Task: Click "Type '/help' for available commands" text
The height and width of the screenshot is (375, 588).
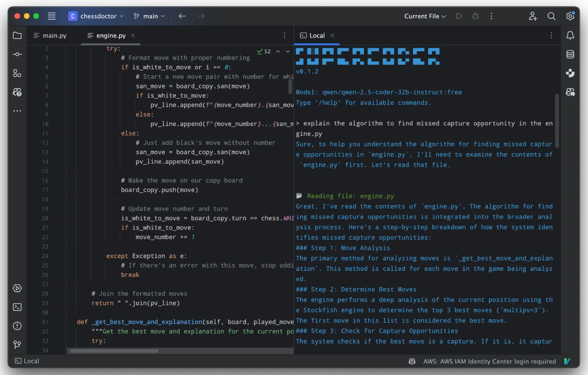Action: 363,102
